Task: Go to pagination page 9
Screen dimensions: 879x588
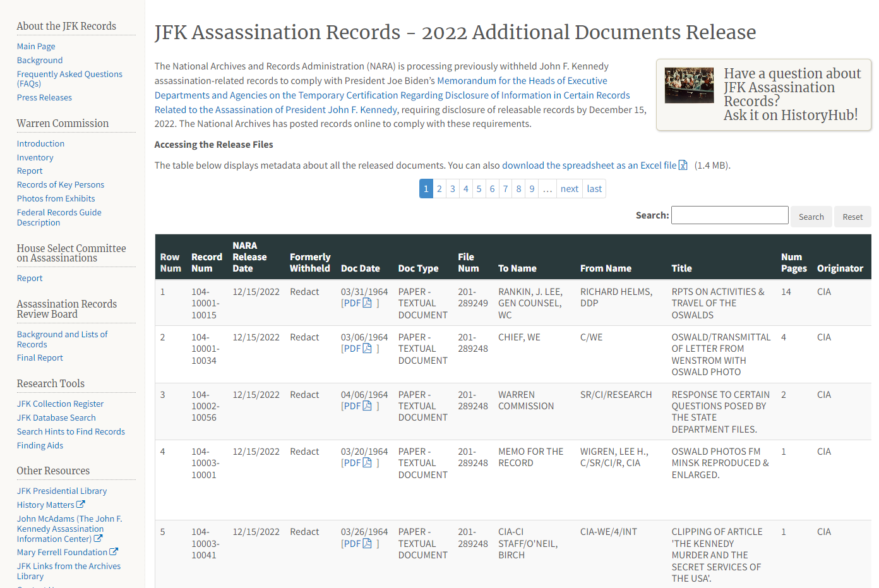Action: pos(532,189)
